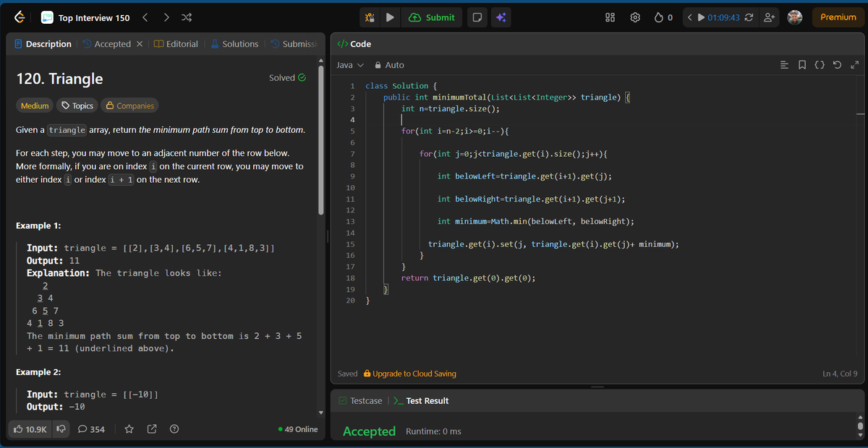Click the Auto lock setting
This screenshot has width=868, height=448.
(389, 65)
